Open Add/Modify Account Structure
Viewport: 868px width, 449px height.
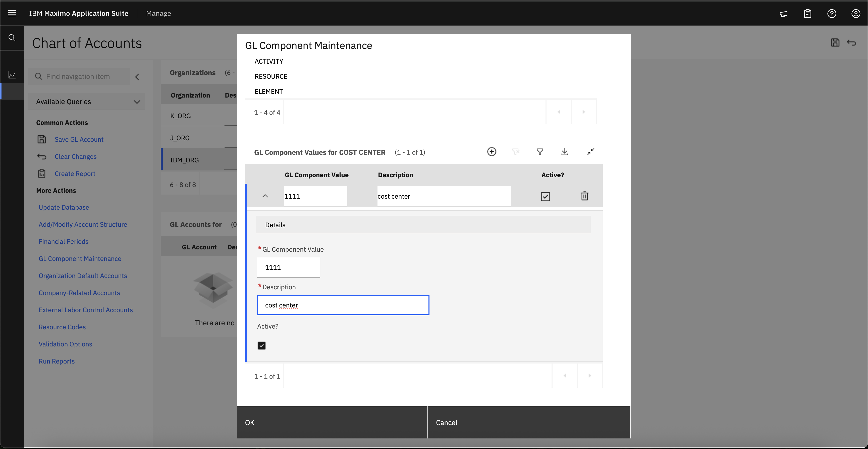83,224
